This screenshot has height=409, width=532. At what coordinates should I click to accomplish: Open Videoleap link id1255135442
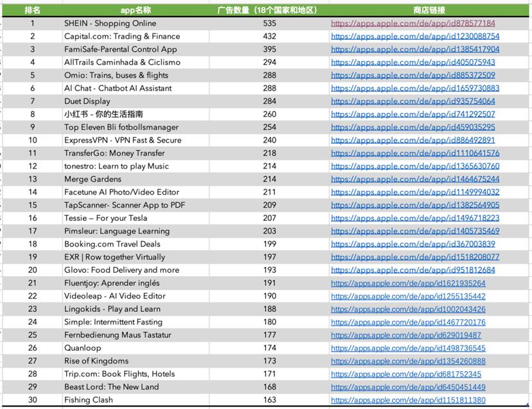[x=408, y=296]
